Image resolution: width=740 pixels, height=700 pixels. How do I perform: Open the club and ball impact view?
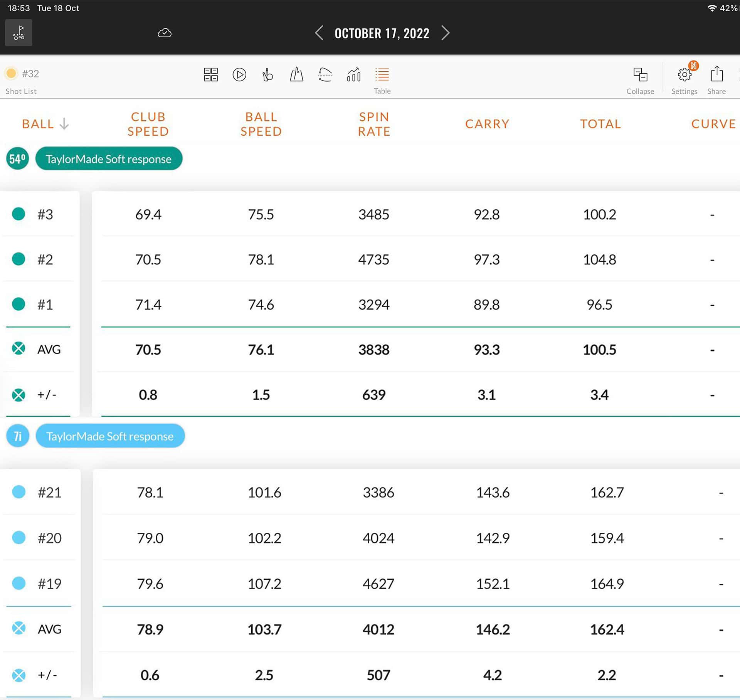click(267, 74)
